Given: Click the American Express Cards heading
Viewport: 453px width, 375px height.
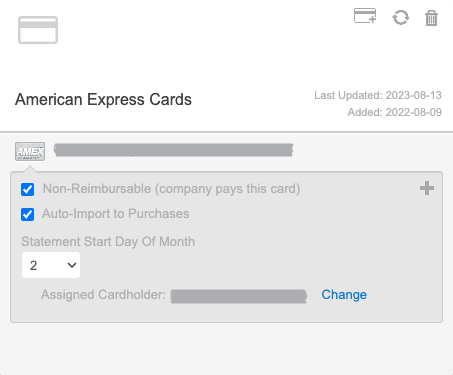Looking at the screenshot, I should click(x=103, y=99).
